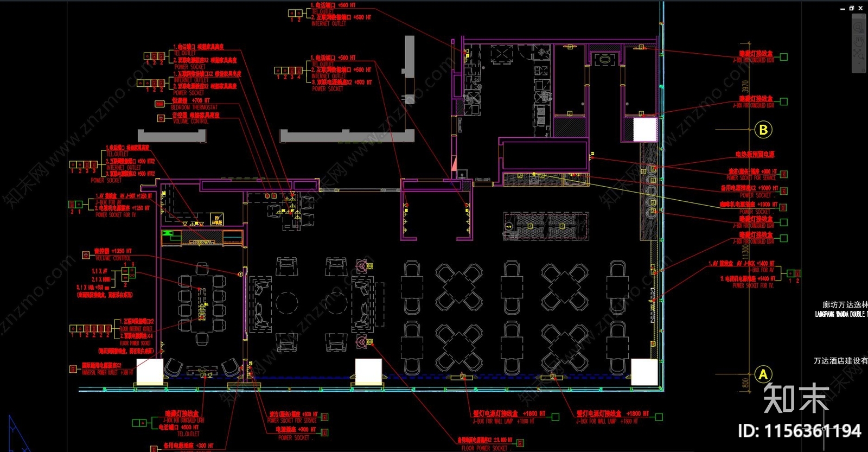Select the 电热板预留电源 annotation
The height and width of the screenshot is (452, 868).
point(755,155)
